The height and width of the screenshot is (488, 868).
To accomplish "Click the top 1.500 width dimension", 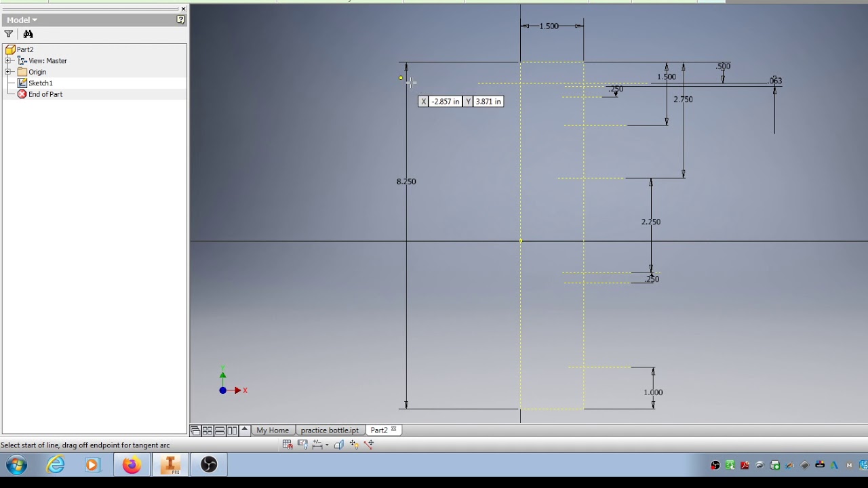I will point(549,26).
